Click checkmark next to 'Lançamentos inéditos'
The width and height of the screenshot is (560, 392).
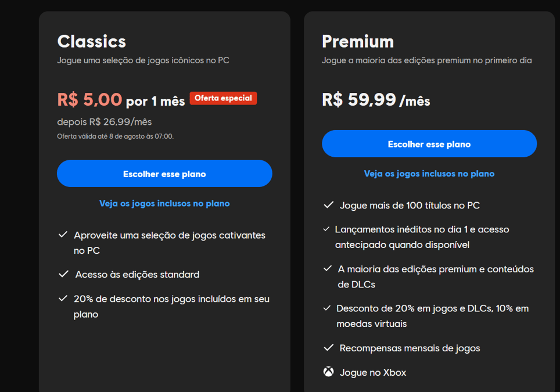pos(326,229)
